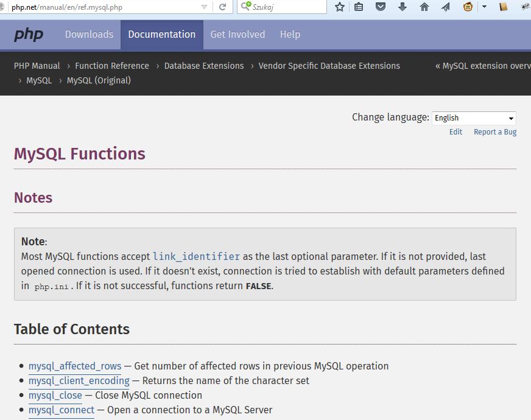
Task: Open the link_identifier parameter link
Action: coord(197,256)
